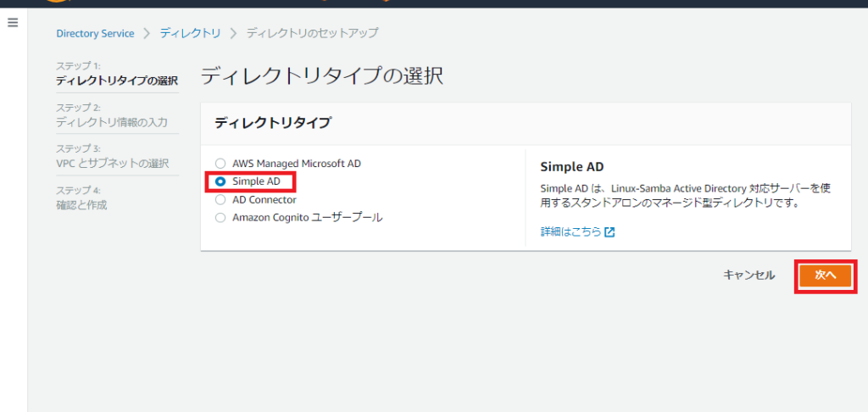Click the ディレクトリのセットアップ breadcrumb text
The width and height of the screenshot is (868, 412).
(x=312, y=33)
